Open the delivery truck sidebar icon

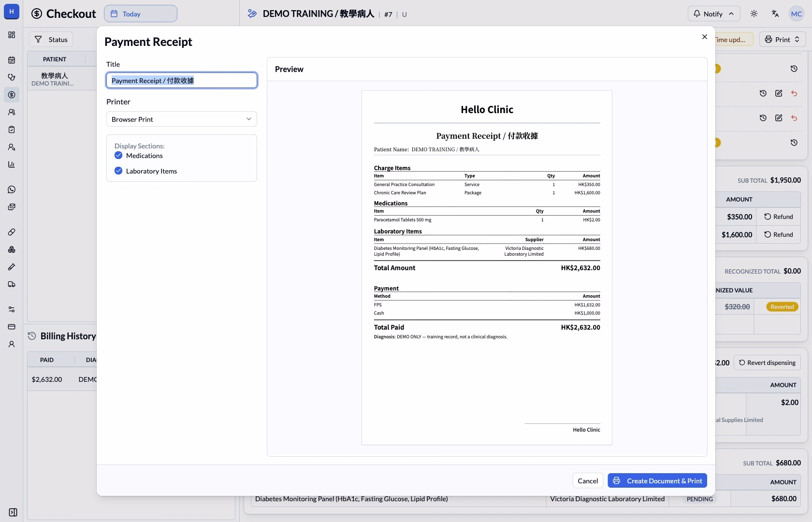[x=12, y=284]
